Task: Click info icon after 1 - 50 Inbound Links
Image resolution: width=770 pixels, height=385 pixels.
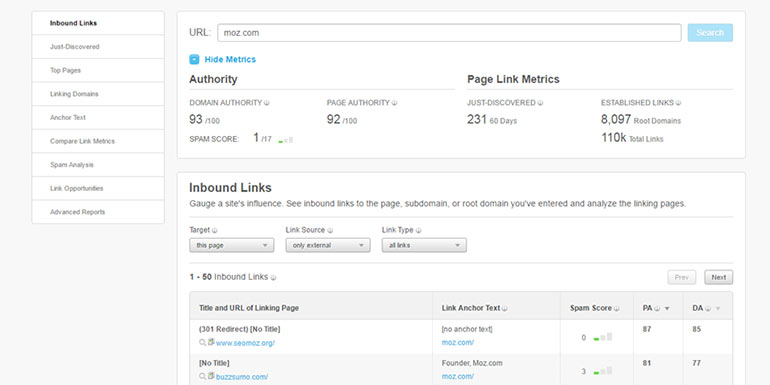Action: [x=273, y=277]
